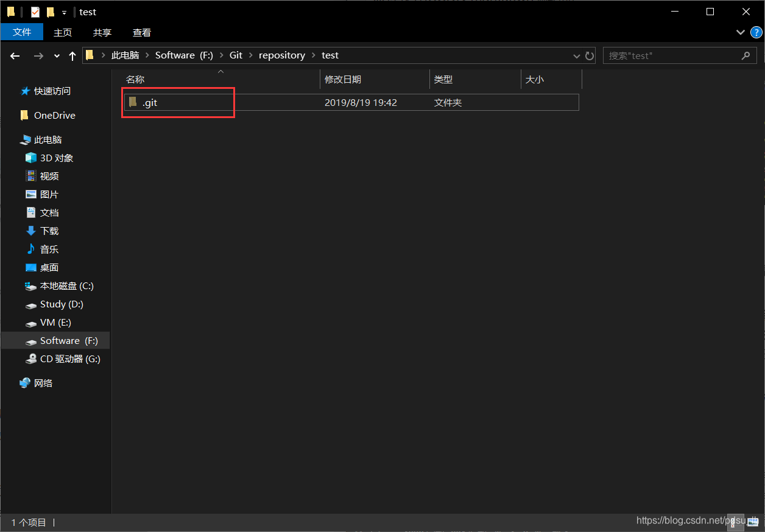Click the 文件夹 type cell
The image size is (765, 532).
point(448,102)
